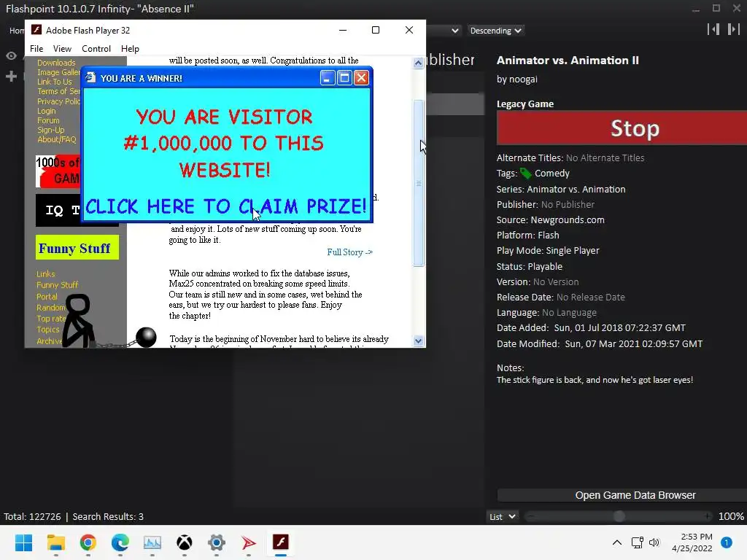Open the Flashpoint red arrow taskbar icon
The image size is (747, 560).
coord(249,542)
